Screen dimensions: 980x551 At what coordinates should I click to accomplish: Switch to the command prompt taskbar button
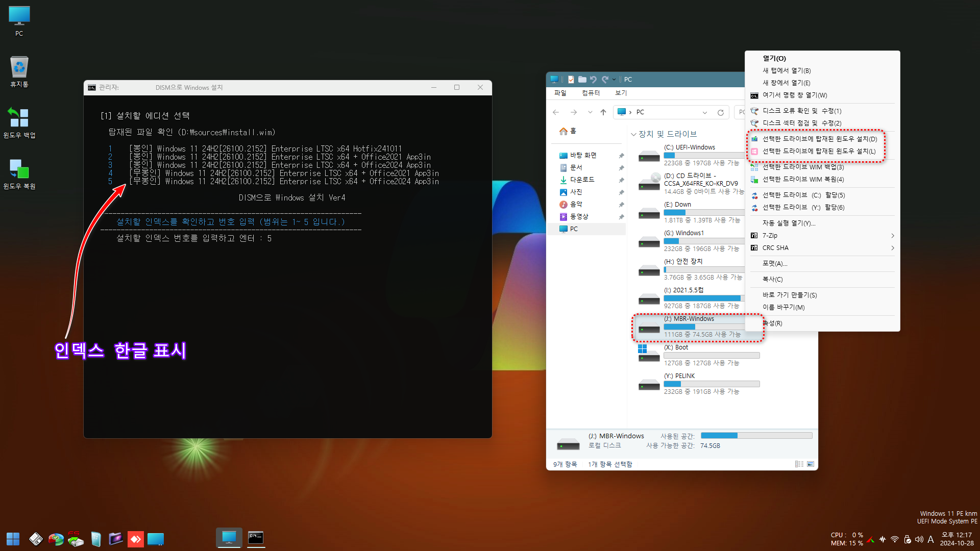click(x=256, y=538)
